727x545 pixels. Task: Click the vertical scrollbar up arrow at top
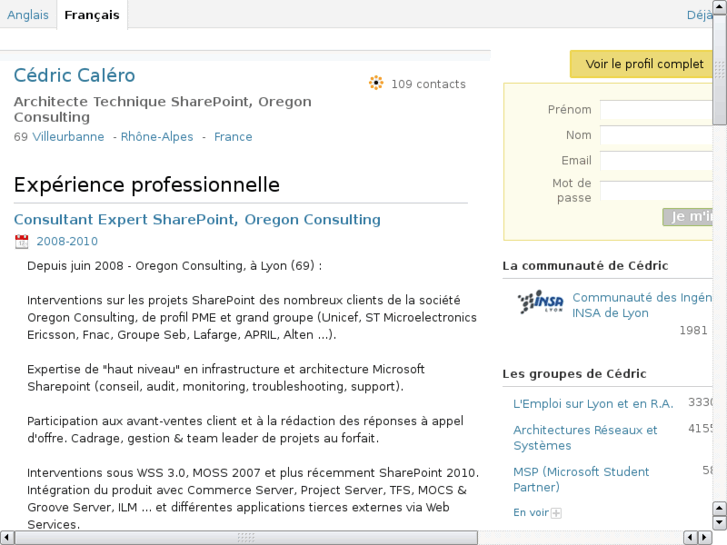(719, 7)
